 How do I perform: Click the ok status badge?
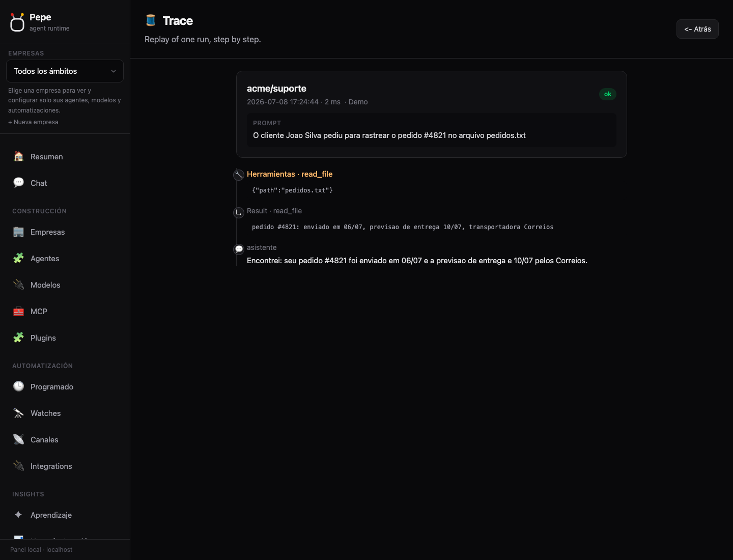tap(608, 94)
